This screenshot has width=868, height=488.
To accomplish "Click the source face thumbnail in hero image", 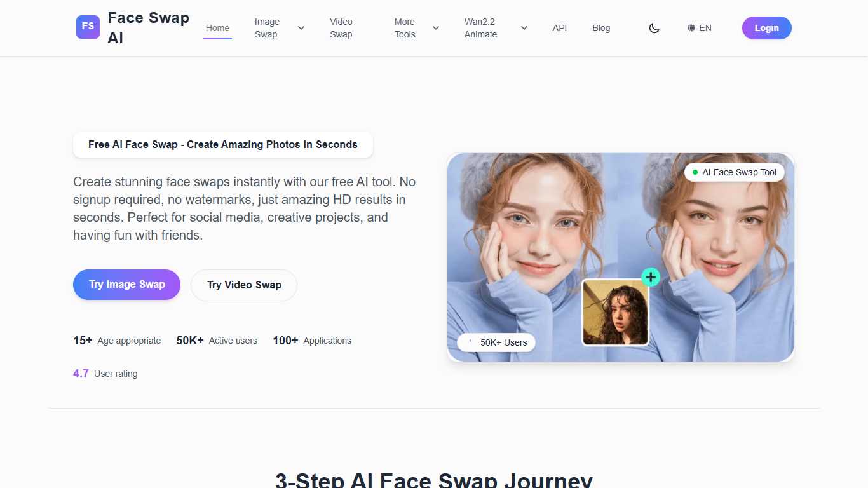I will (614, 313).
